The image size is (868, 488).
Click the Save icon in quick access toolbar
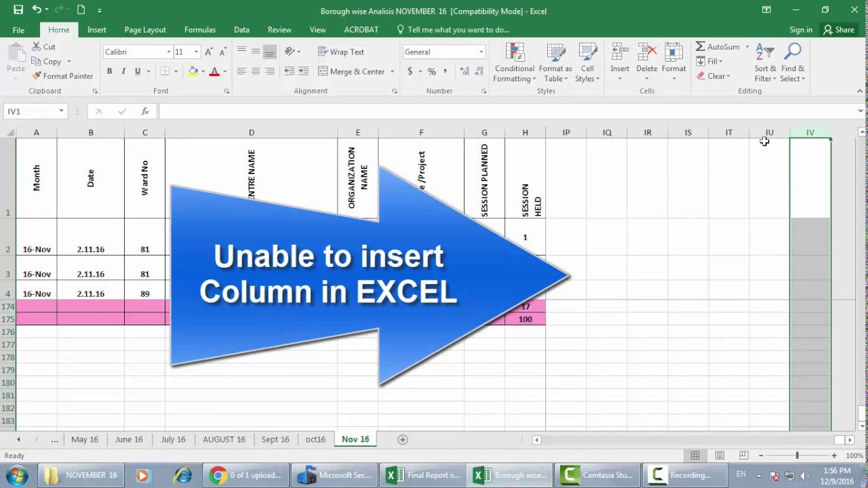[x=18, y=10]
